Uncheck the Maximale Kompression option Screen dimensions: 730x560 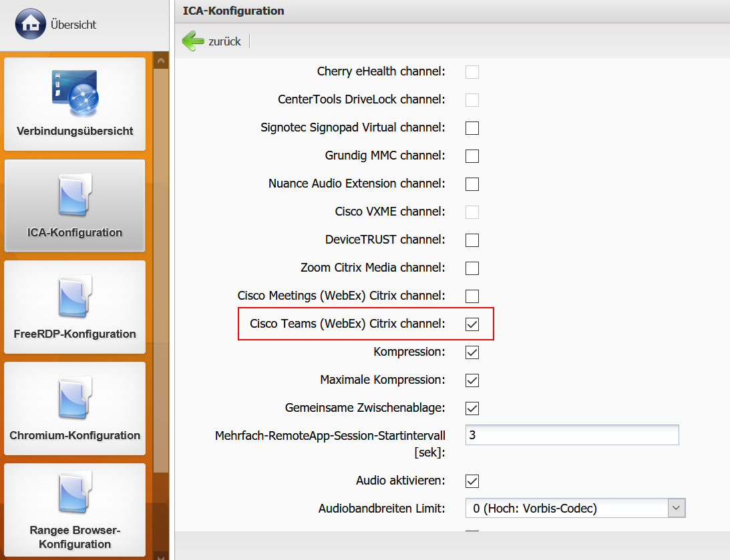(x=472, y=380)
